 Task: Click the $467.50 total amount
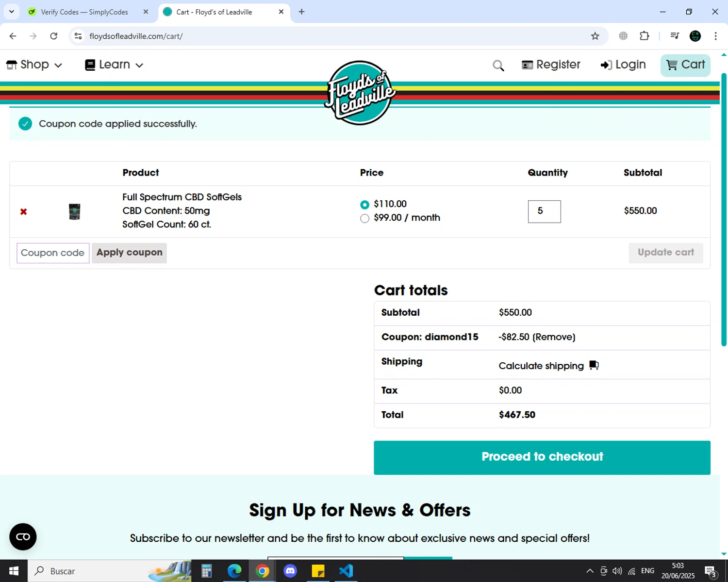click(517, 415)
